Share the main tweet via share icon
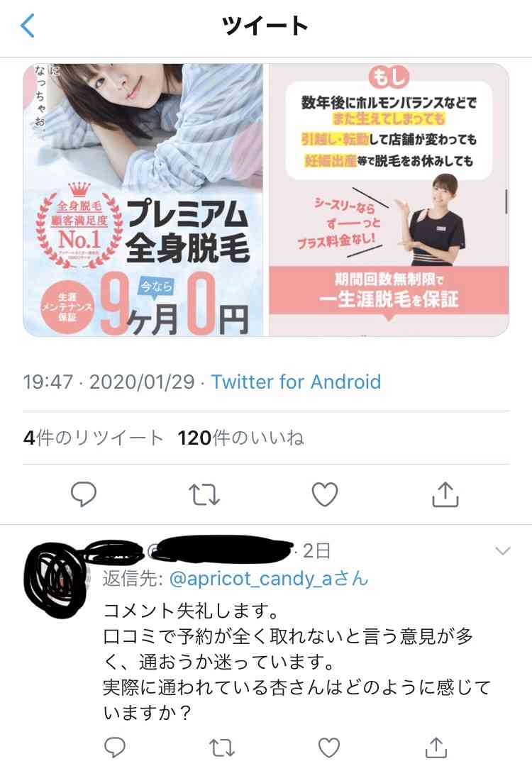The width and height of the screenshot is (532, 766). pyautogui.click(x=445, y=494)
